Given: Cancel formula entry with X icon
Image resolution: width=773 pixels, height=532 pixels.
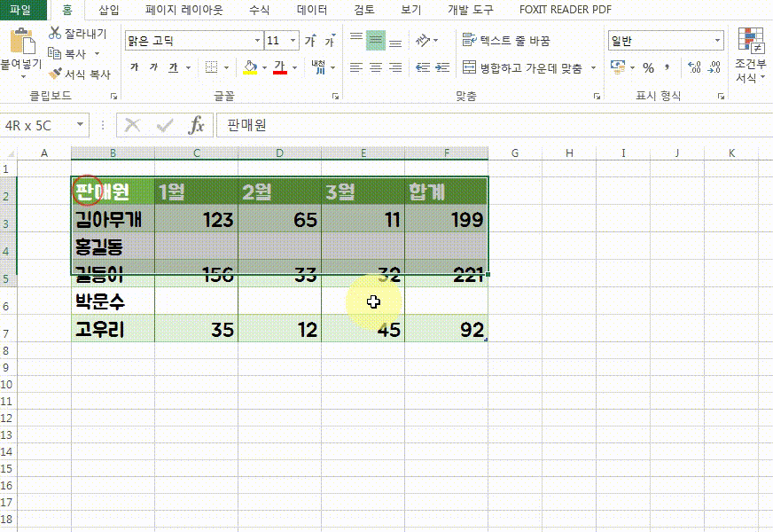Looking at the screenshot, I should point(132,125).
